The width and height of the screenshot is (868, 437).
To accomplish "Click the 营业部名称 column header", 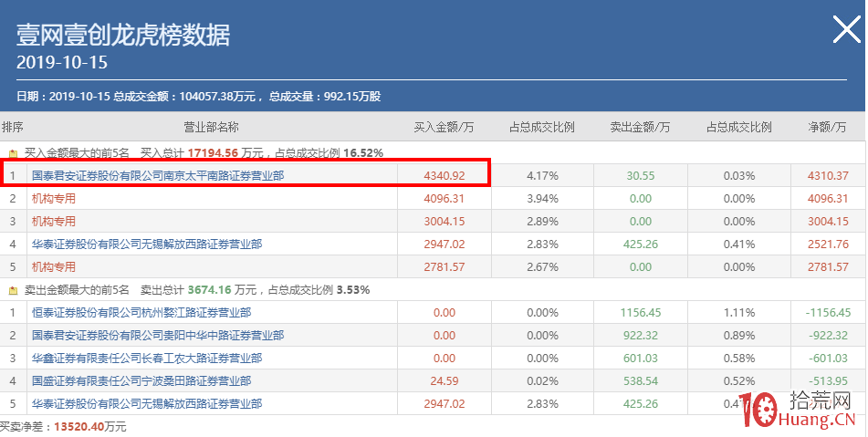I will [x=212, y=127].
